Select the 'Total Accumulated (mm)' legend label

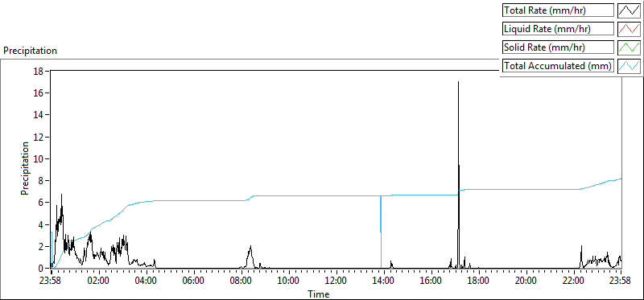558,66
